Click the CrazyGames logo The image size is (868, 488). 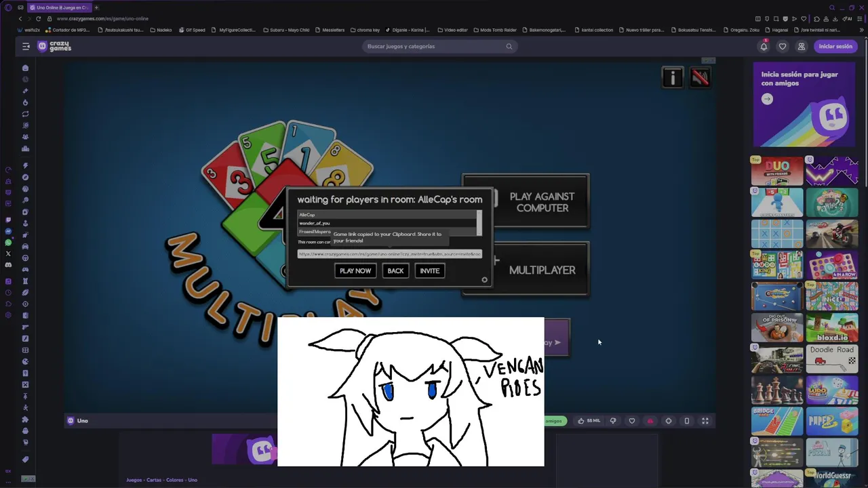click(54, 46)
